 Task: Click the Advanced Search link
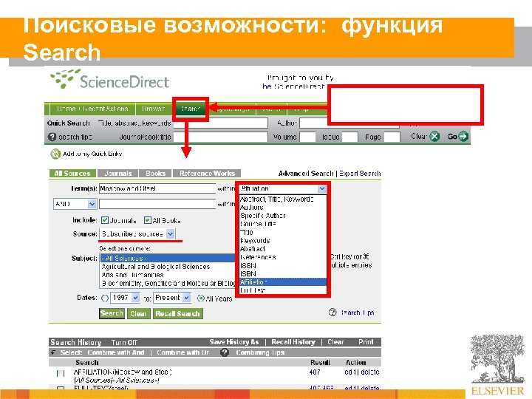point(306,174)
